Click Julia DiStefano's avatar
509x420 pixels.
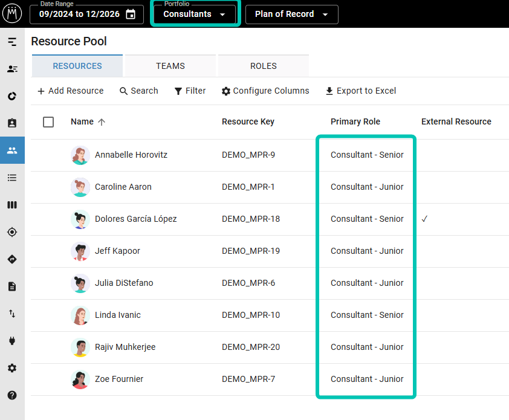click(x=80, y=283)
